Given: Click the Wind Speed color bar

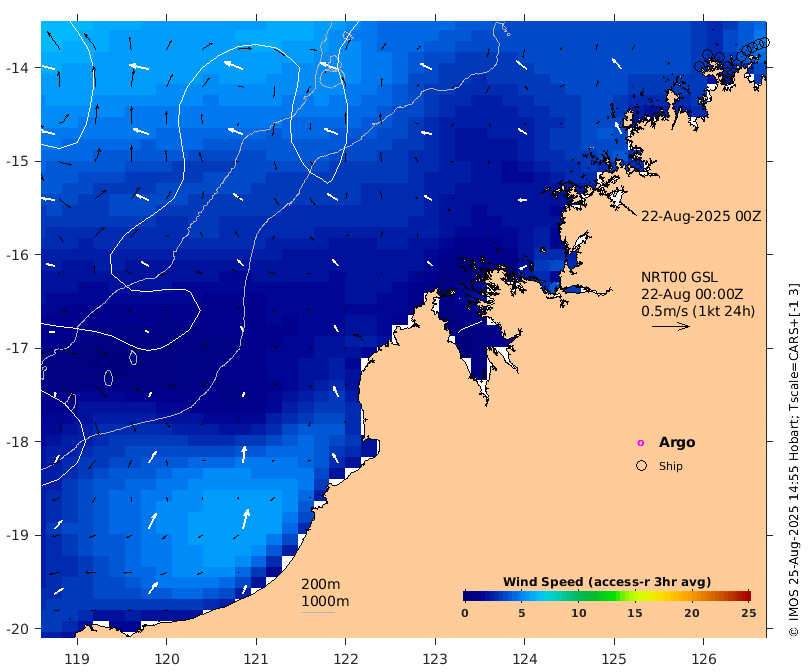Looking at the screenshot, I should pyautogui.click(x=607, y=596).
